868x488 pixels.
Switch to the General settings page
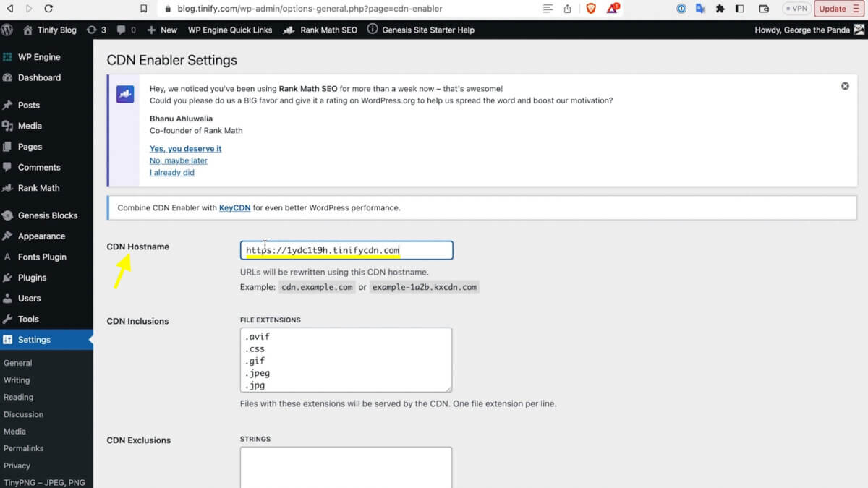coord(17,363)
